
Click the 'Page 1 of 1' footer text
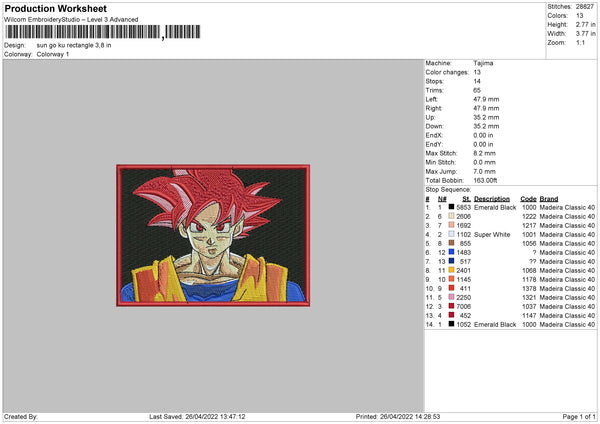[x=579, y=416]
